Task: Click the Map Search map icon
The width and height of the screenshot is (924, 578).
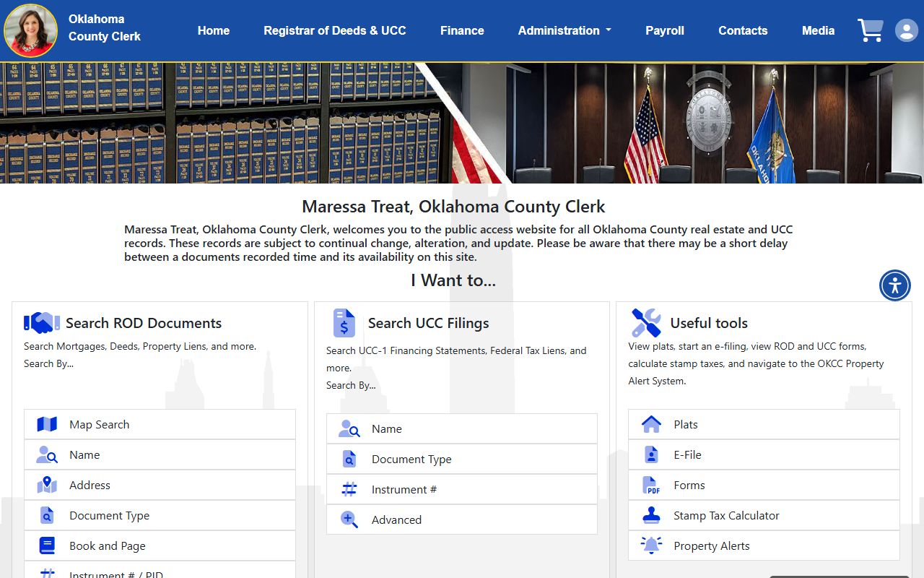Action: tap(47, 424)
